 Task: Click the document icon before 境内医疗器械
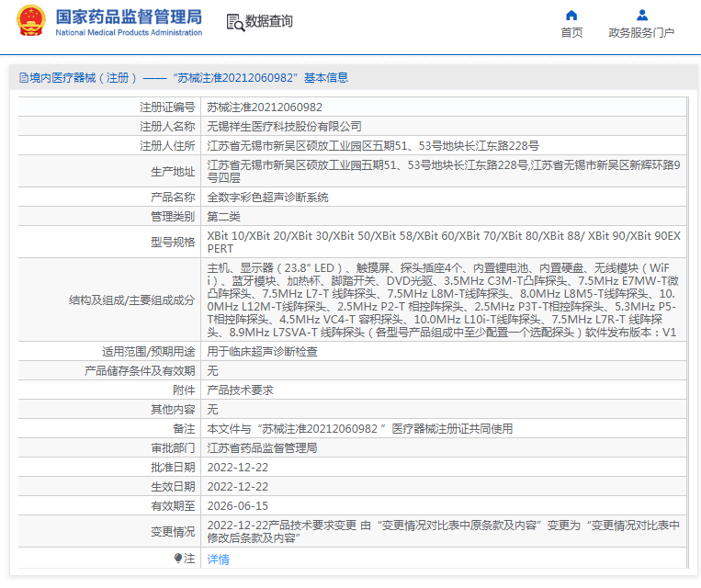tap(23, 78)
